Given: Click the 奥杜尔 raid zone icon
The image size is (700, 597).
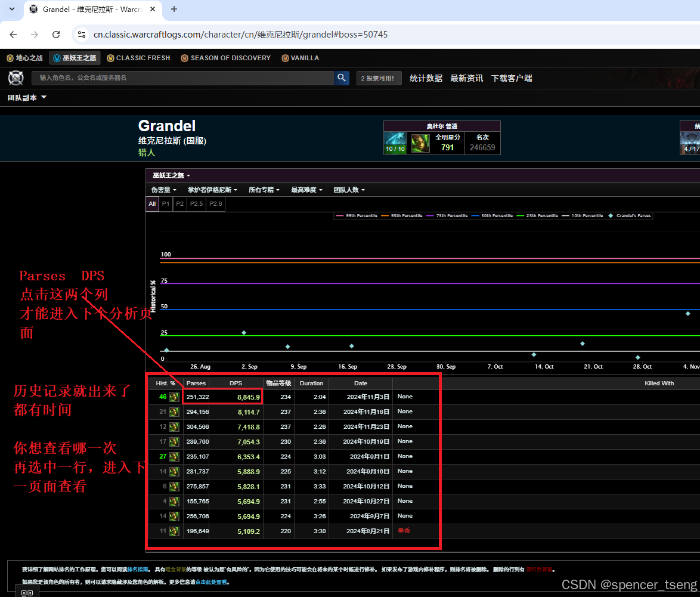Looking at the screenshot, I should pyautogui.click(x=395, y=143).
